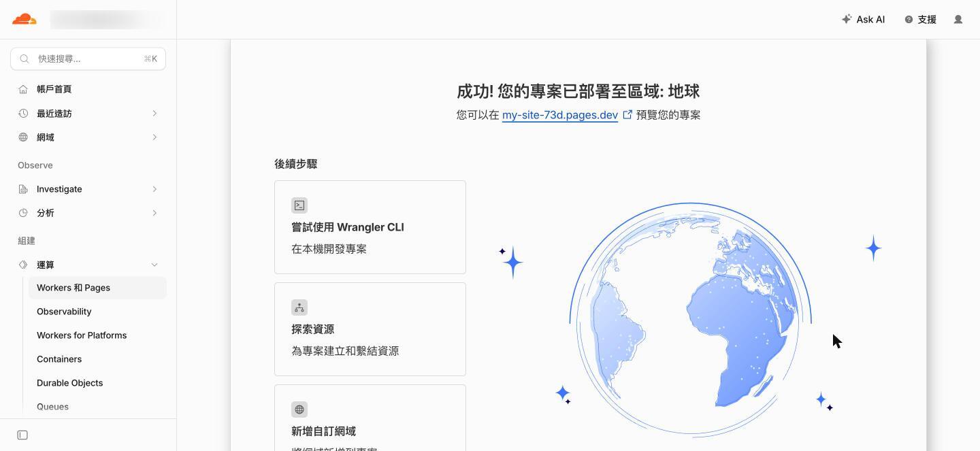Open 探索資源 card
This screenshot has height=451, width=980.
point(370,329)
